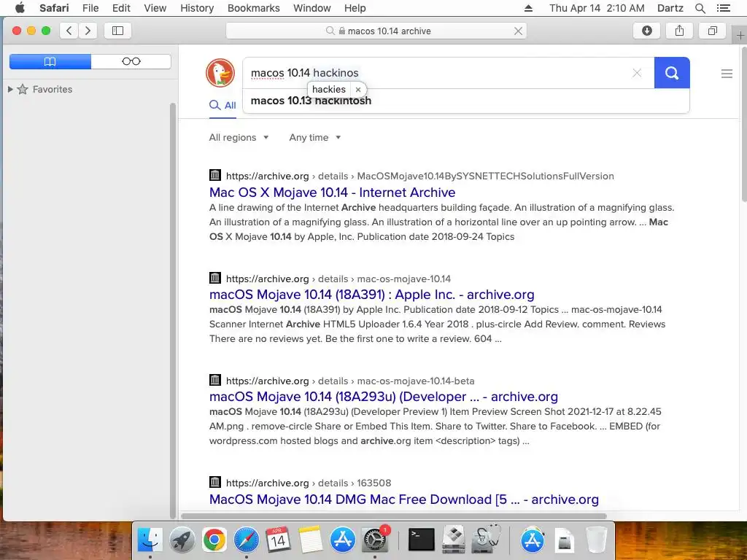Click into the DuckDuckGo search field

(448, 73)
